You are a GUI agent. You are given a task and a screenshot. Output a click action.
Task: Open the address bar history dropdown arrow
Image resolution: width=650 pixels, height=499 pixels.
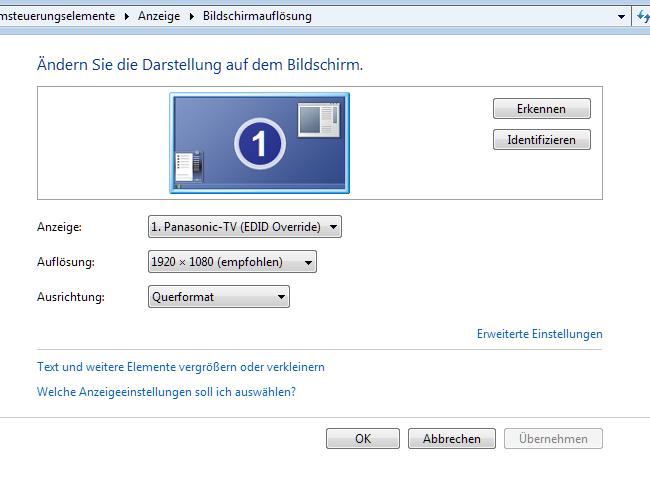621,17
